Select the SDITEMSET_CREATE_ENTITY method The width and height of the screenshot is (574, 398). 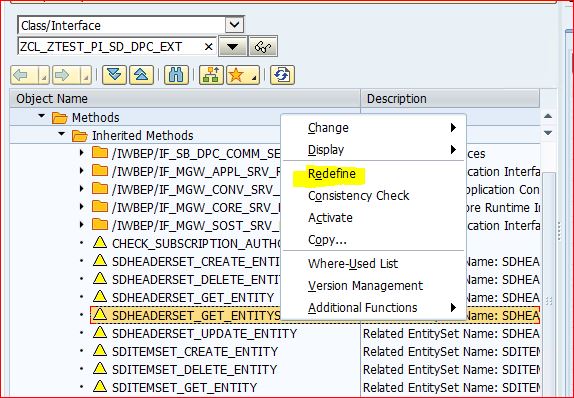[195, 351]
